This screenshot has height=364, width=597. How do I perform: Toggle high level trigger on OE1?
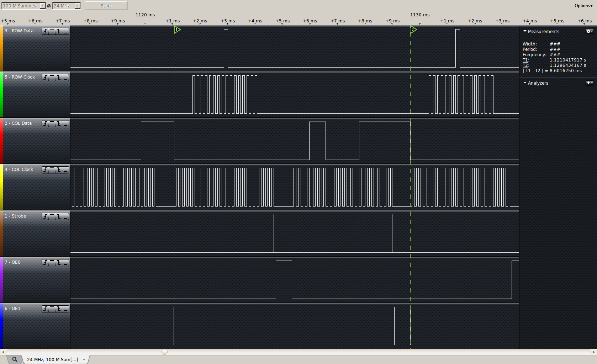(x=52, y=309)
